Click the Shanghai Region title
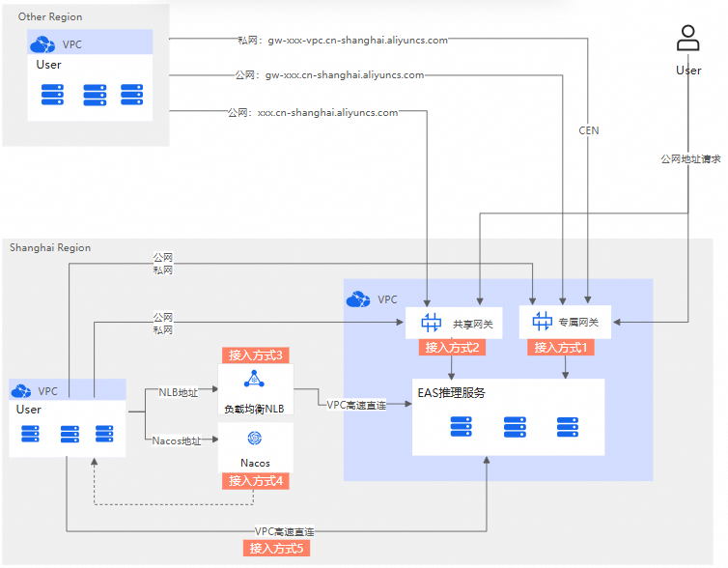 pyautogui.click(x=50, y=247)
